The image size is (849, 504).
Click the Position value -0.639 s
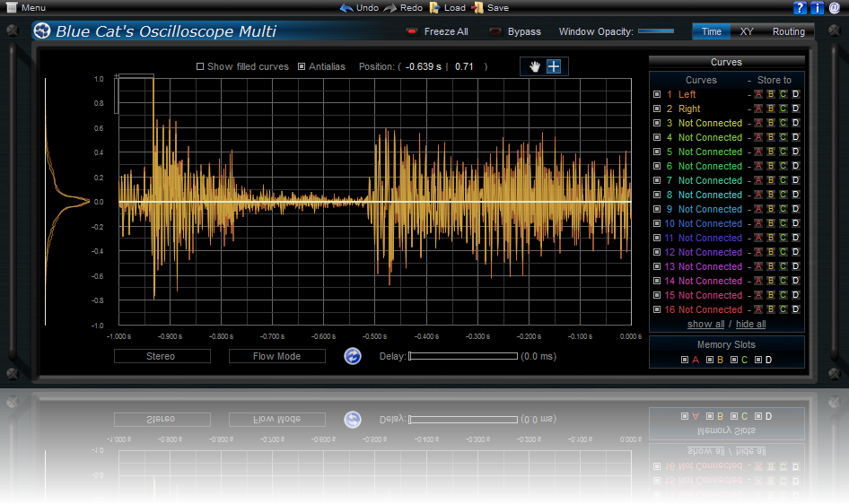pos(424,66)
